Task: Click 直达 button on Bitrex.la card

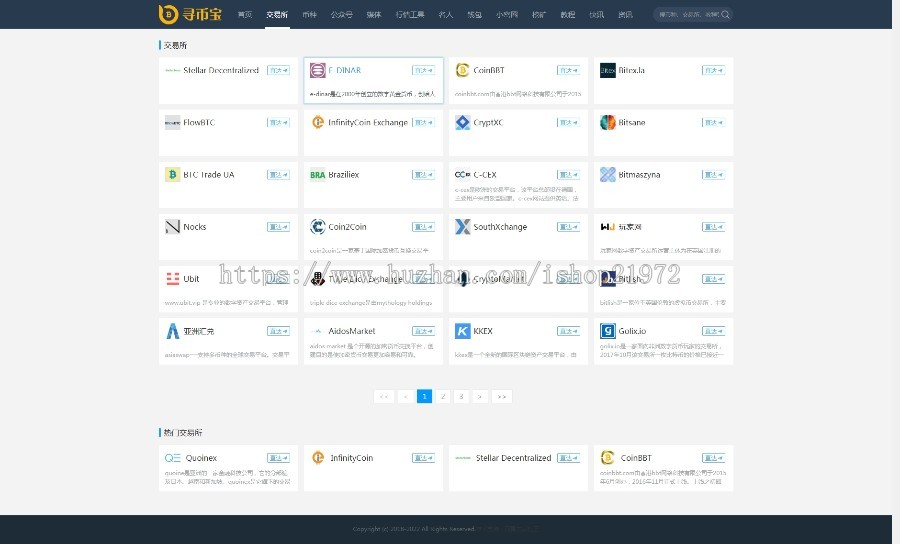Action: 713,70
